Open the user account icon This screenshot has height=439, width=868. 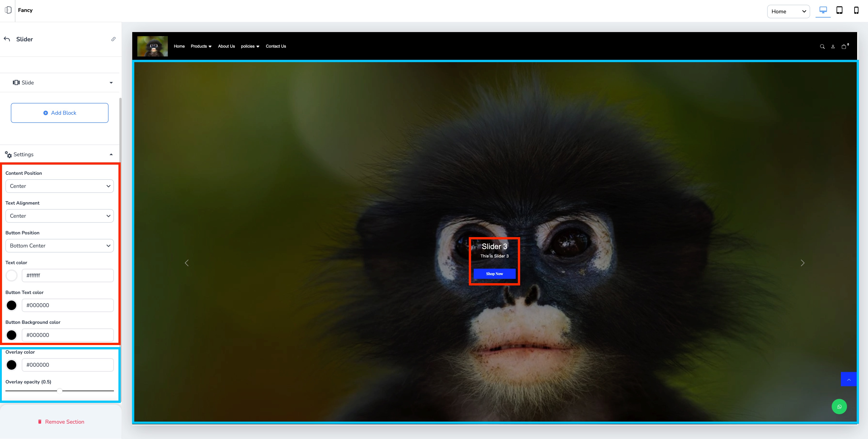tap(833, 47)
